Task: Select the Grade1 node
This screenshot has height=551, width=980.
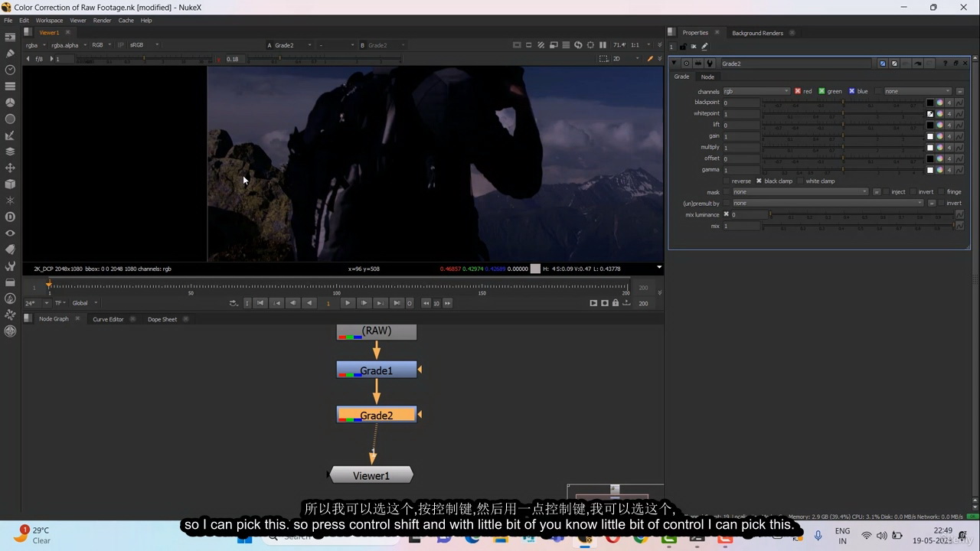Action: pos(377,370)
